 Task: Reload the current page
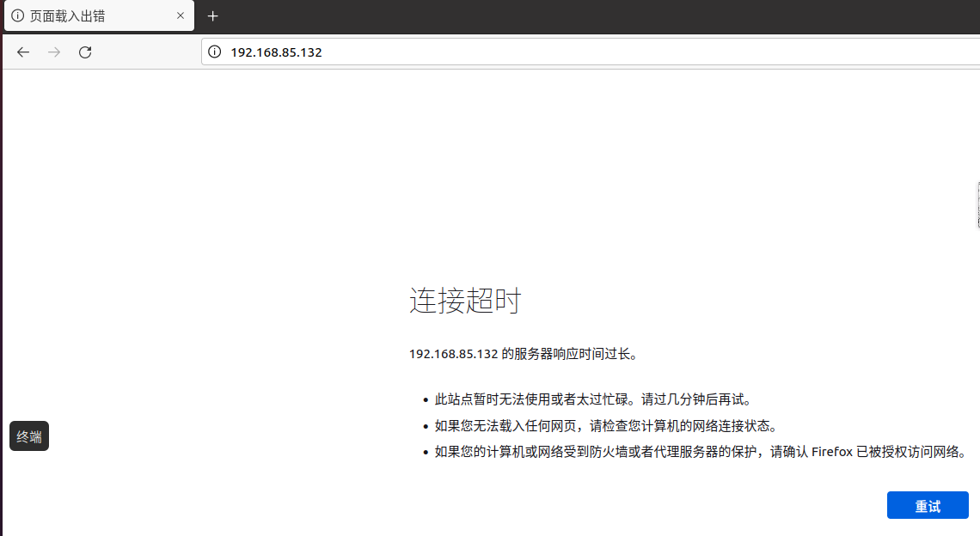tap(85, 52)
